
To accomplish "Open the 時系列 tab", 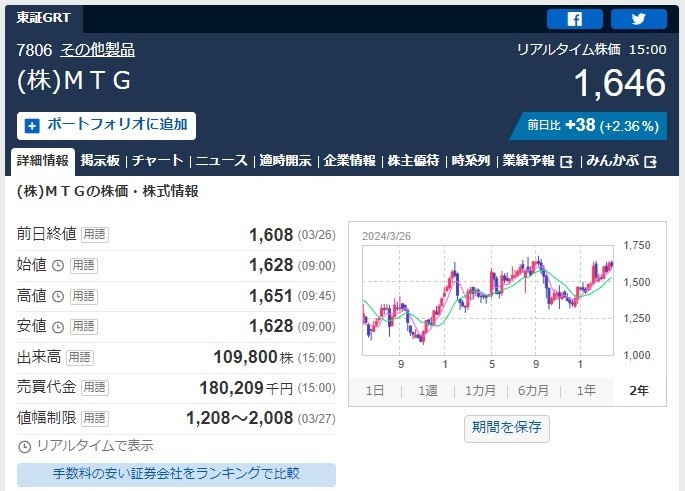I will tap(471, 161).
